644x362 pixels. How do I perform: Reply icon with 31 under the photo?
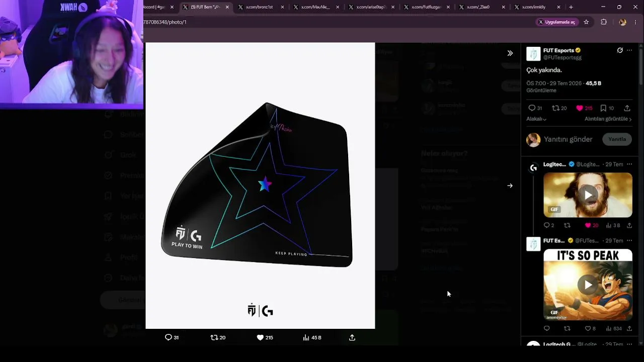click(172, 337)
